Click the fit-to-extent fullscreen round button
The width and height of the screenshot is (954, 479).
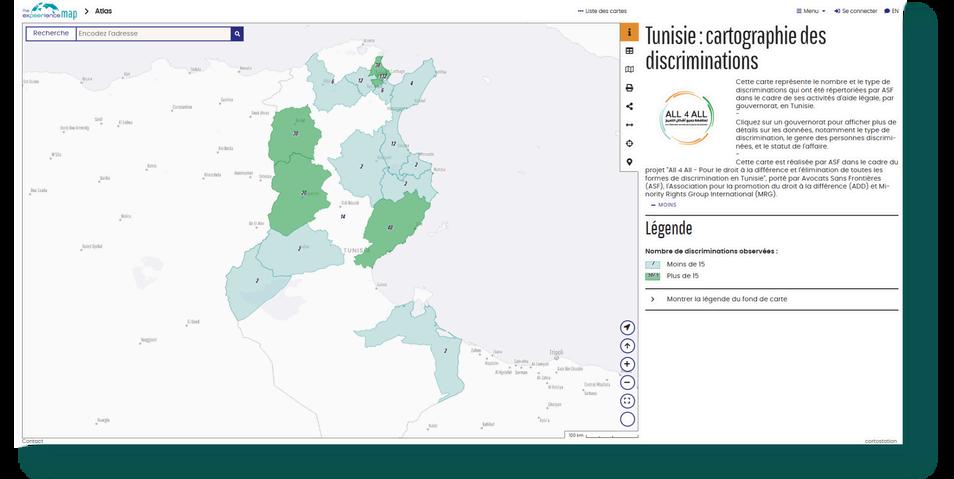(x=627, y=400)
